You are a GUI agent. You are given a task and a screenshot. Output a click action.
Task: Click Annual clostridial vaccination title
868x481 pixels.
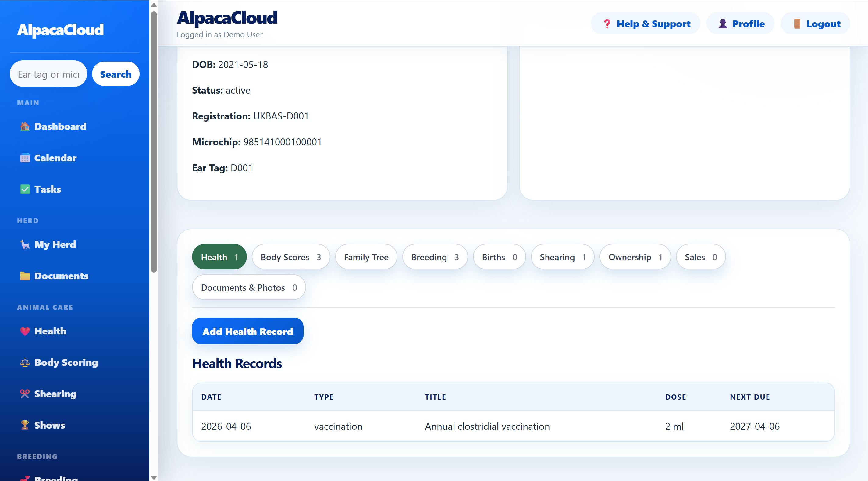[487, 426]
